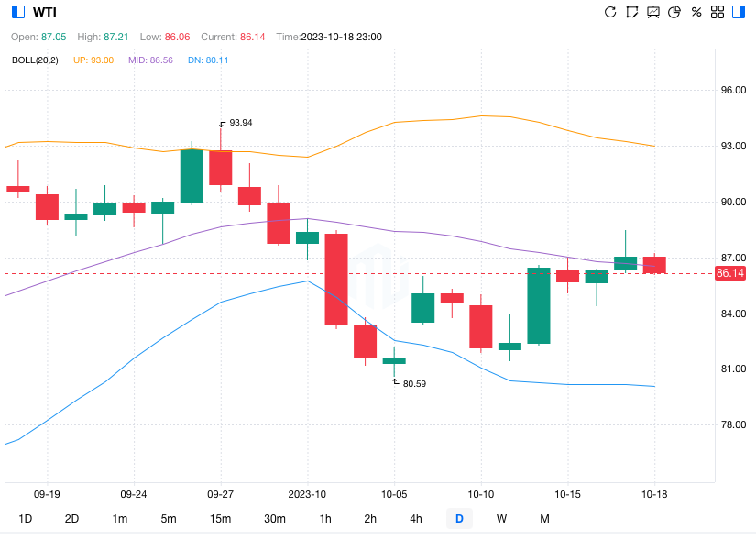Select the highlighted D daily interval

[x=459, y=519]
